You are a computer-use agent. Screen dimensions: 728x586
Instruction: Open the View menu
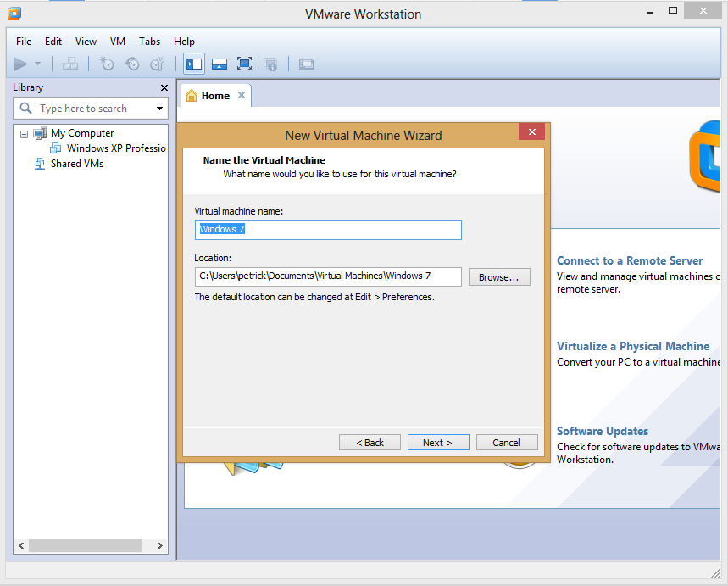pos(86,42)
